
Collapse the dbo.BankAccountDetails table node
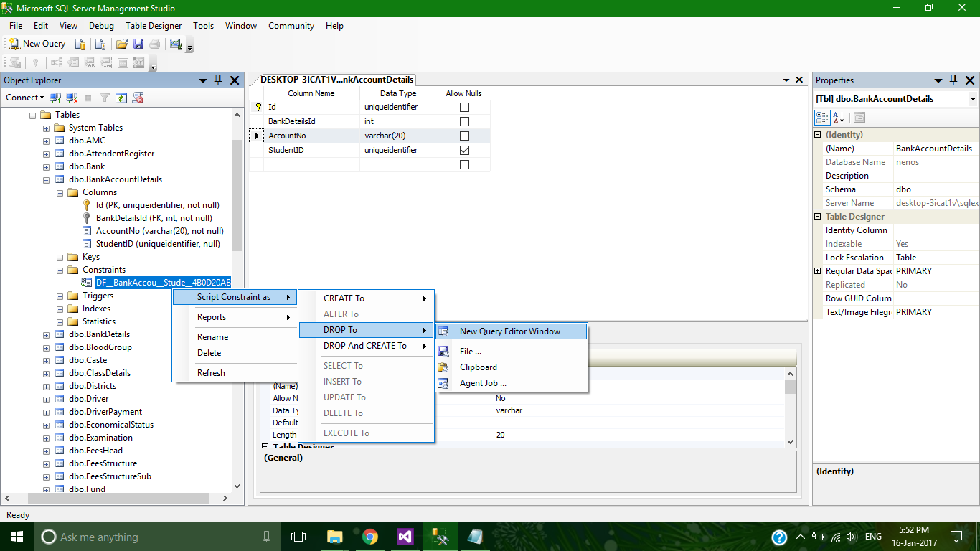(46, 179)
